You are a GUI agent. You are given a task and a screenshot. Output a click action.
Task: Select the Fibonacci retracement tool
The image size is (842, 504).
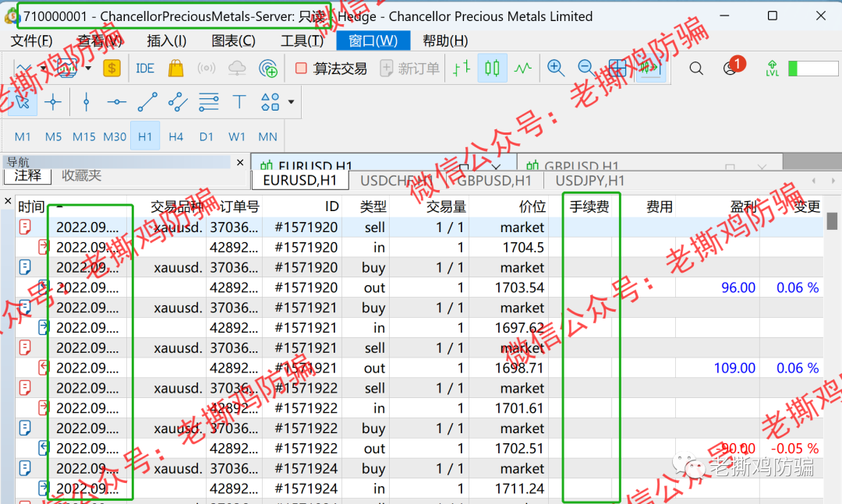pos(208,101)
